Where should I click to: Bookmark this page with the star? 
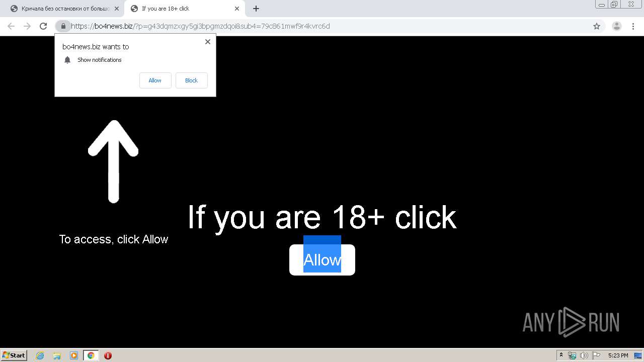(597, 26)
